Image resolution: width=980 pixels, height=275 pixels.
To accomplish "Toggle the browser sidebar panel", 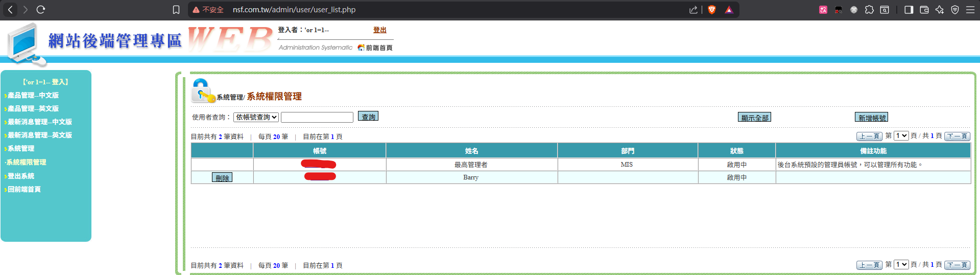I will pyautogui.click(x=909, y=10).
